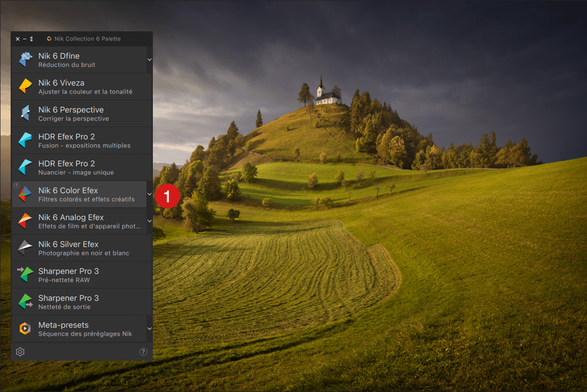Click the Nik 6 Color Efex icon
The width and height of the screenshot is (587, 392).
[x=25, y=194]
